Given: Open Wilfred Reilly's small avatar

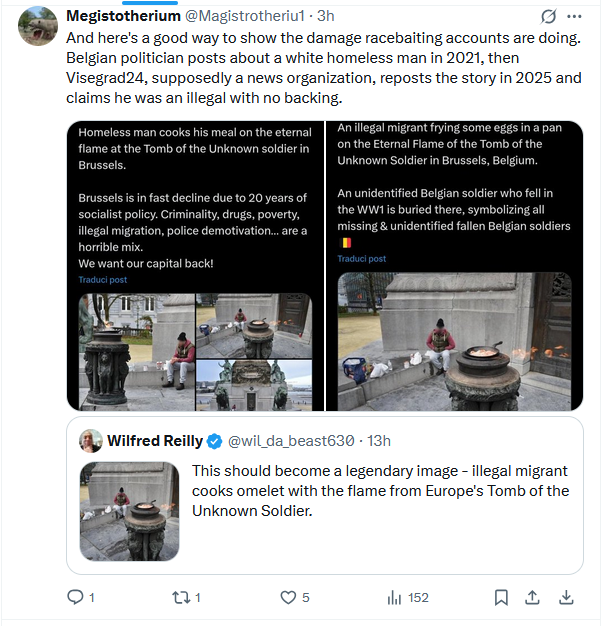Looking at the screenshot, I should pyautogui.click(x=91, y=440).
